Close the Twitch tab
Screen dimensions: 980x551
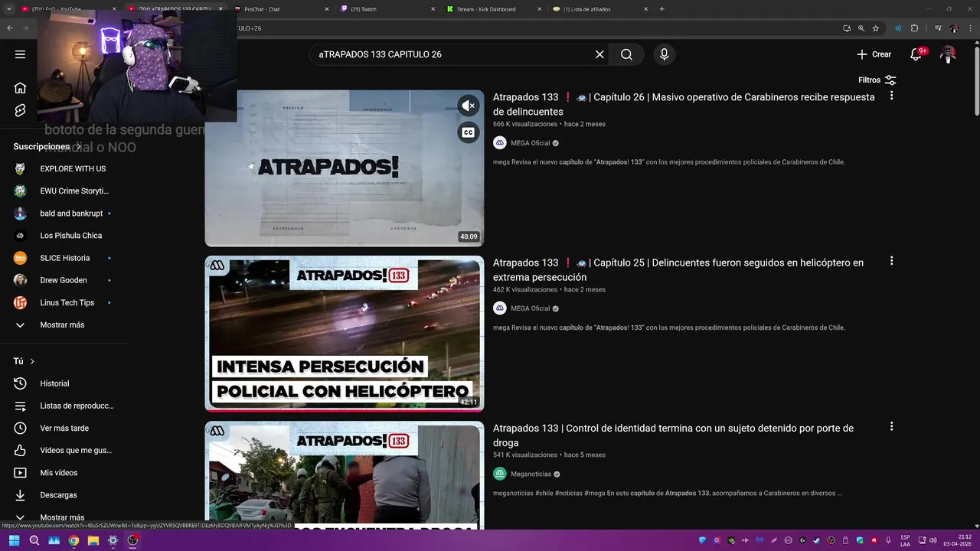(x=433, y=9)
